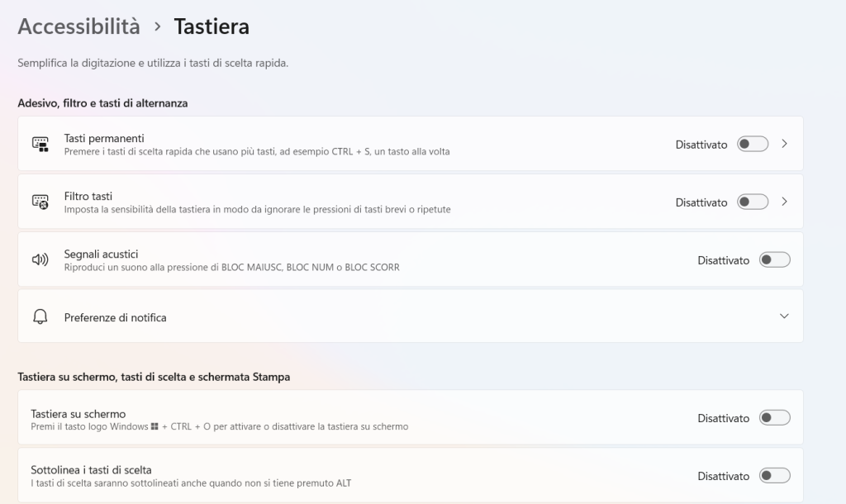Toggle Segnali acustici on
Viewport: 846px width, 504px height.
[x=774, y=260]
